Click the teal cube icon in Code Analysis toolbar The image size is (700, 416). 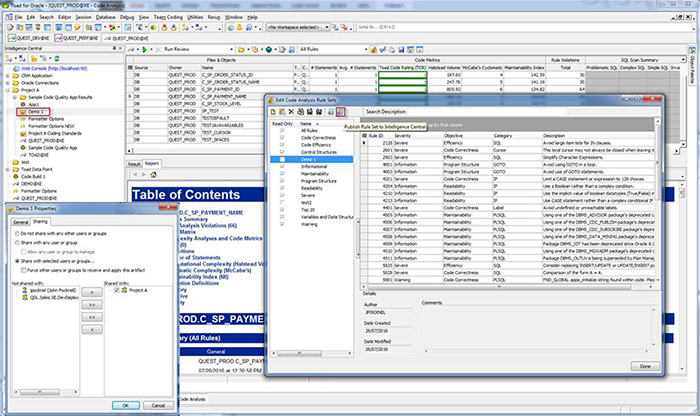[269, 50]
